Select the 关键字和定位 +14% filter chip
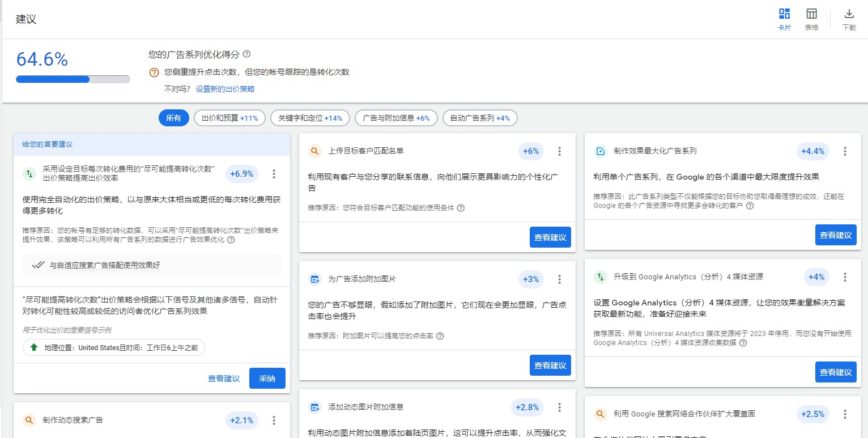This screenshot has height=438, width=868. coord(310,118)
